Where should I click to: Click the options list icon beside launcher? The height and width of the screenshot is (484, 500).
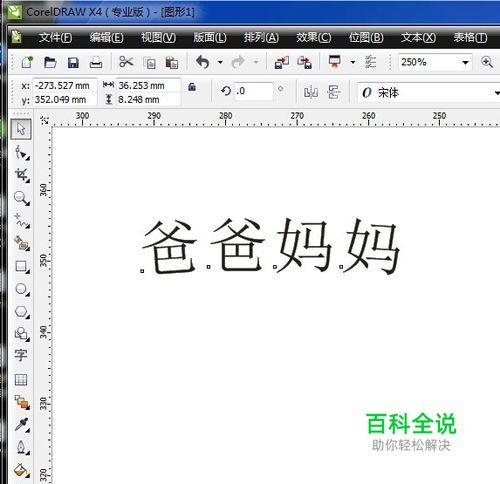(x=370, y=62)
